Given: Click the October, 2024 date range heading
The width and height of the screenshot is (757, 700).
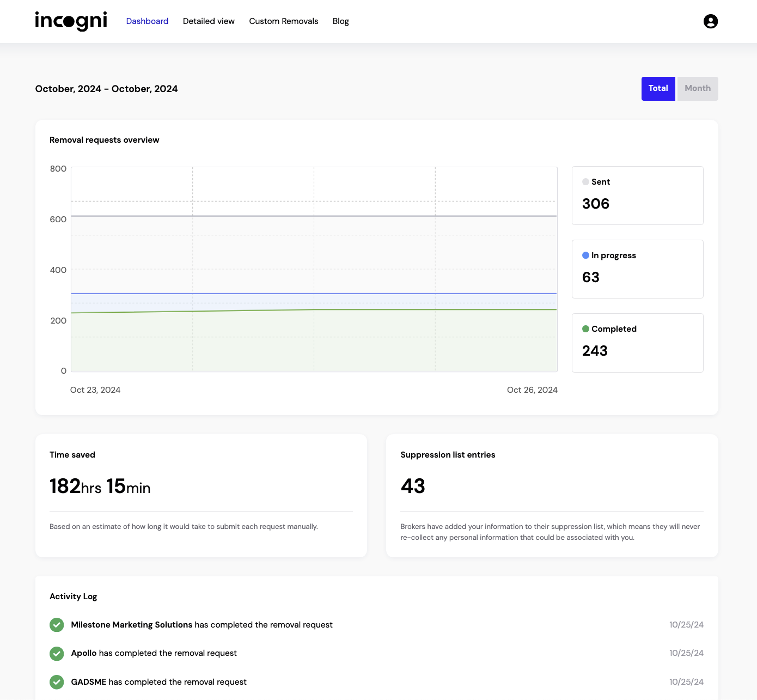Looking at the screenshot, I should pos(107,89).
